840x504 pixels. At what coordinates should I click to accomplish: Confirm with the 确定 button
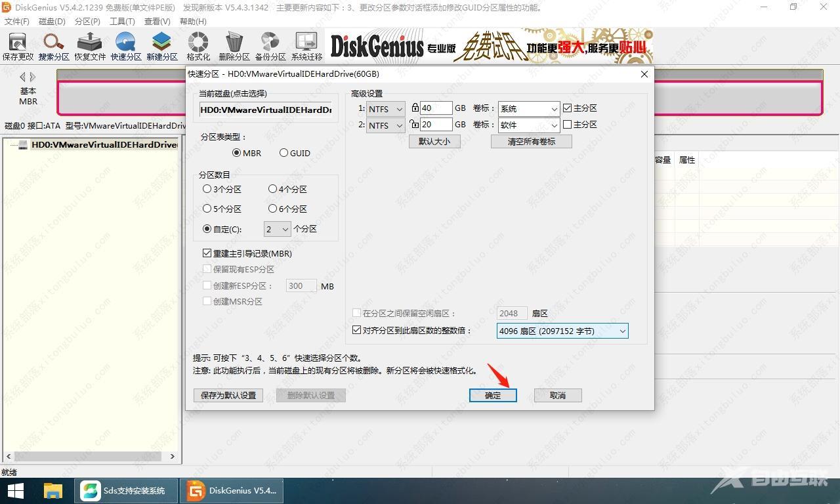click(x=493, y=395)
